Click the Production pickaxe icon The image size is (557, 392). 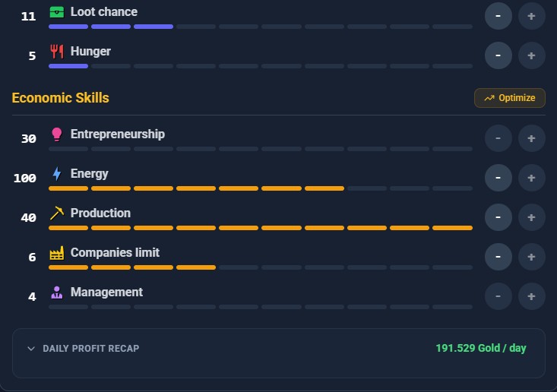coord(57,213)
